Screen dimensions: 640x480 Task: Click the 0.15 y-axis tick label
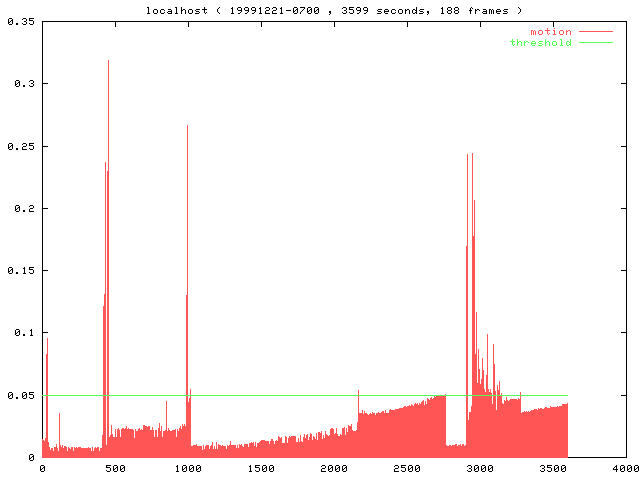(20, 271)
